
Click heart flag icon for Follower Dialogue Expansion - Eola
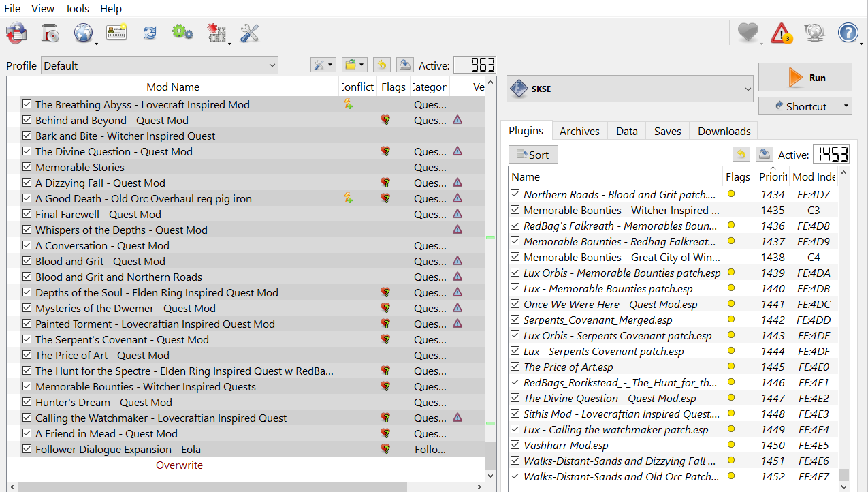coord(385,449)
